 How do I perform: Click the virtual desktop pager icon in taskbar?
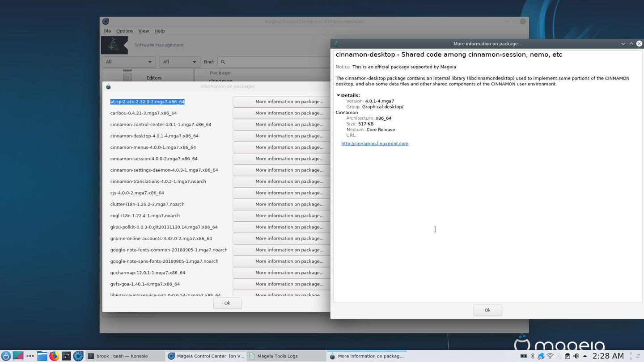point(18,356)
